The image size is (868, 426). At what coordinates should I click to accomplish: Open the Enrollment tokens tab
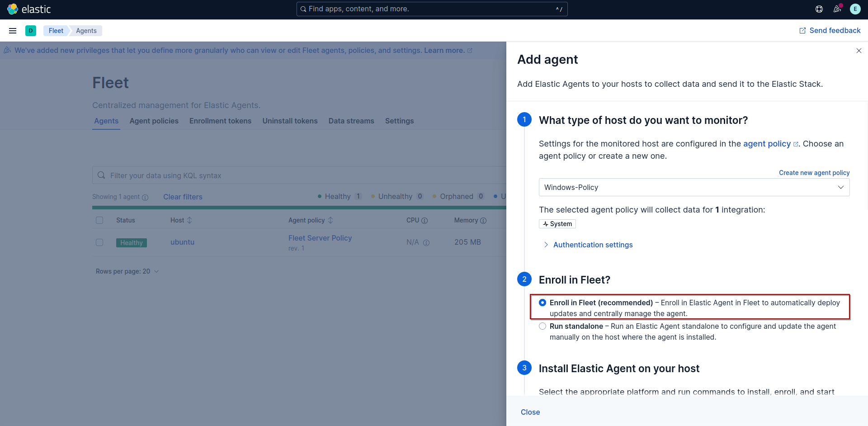(x=220, y=121)
